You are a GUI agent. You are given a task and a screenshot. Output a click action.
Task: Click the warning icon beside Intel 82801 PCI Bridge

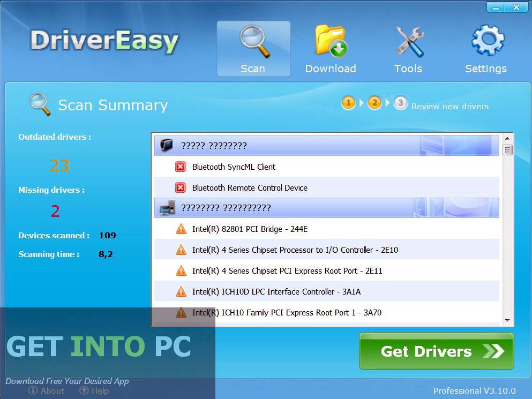click(181, 229)
